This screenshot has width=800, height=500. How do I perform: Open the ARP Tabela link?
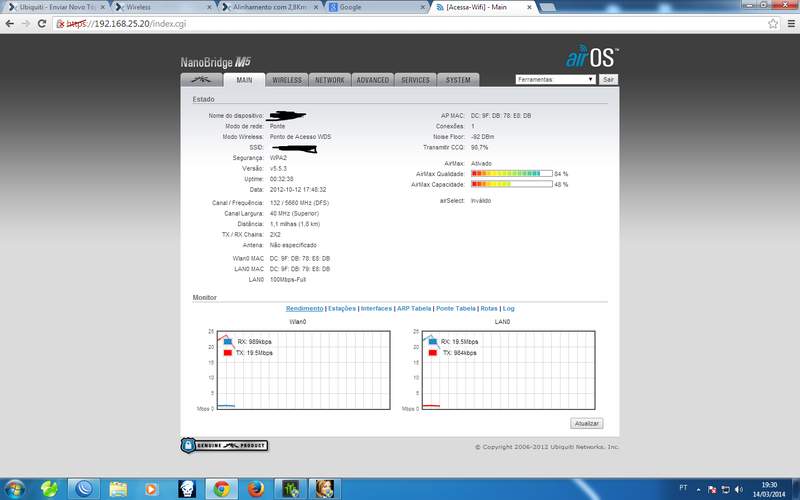coord(414,309)
